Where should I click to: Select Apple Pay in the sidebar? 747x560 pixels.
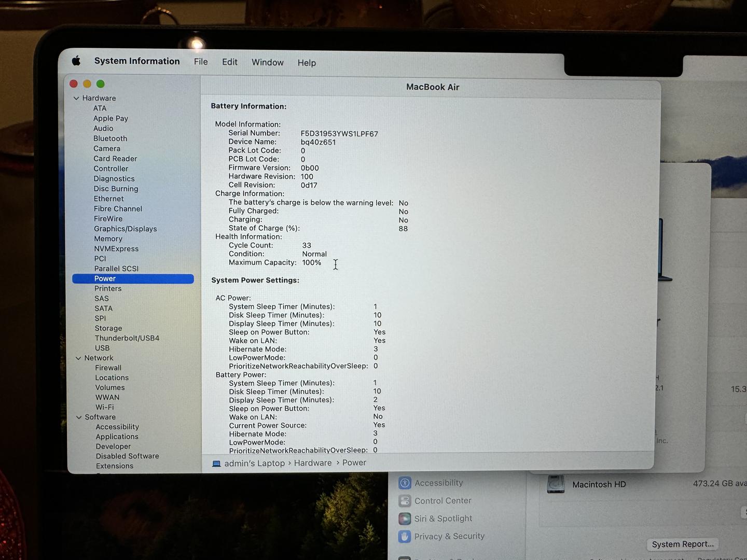[110, 118]
